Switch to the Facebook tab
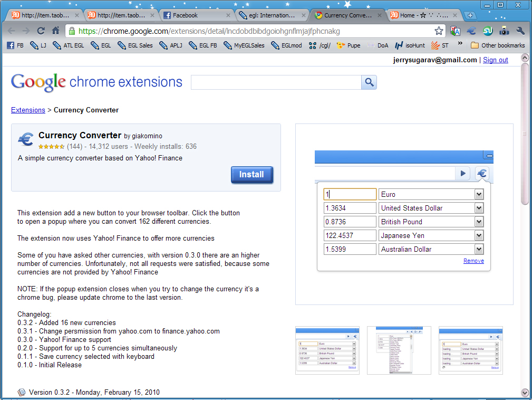The width and height of the screenshot is (532, 400). [x=196, y=15]
